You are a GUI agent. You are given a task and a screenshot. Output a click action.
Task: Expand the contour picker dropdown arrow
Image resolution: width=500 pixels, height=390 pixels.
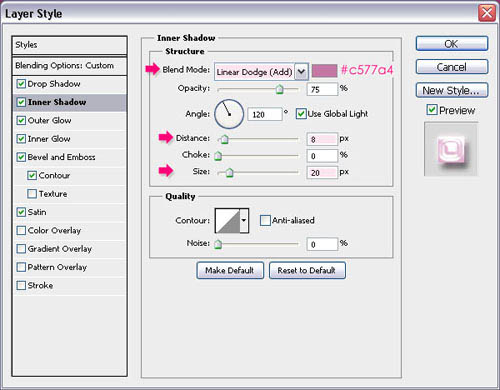coord(244,220)
